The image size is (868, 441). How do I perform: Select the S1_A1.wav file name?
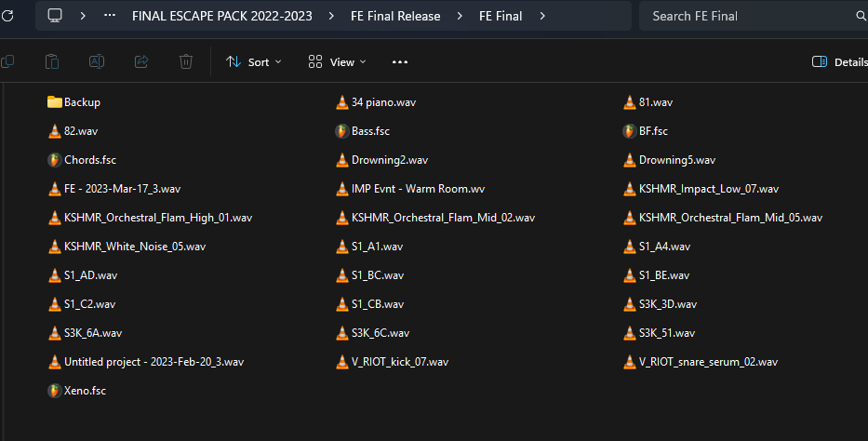point(377,247)
